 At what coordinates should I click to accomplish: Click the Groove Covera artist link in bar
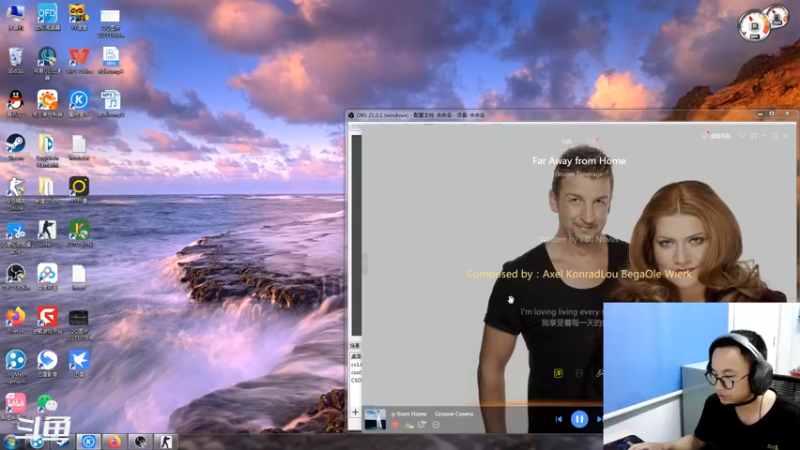tap(454, 414)
